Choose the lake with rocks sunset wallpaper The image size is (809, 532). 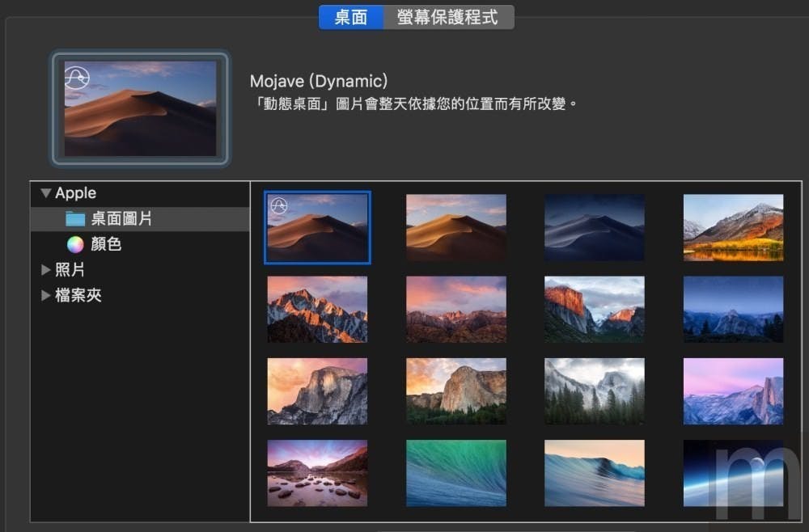point(317,473)
